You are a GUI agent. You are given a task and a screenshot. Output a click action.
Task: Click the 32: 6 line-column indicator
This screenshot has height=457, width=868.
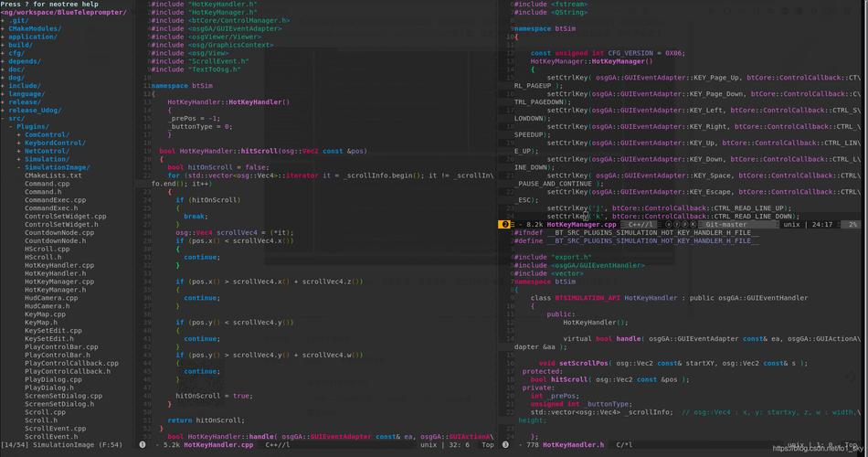(460, 444)
